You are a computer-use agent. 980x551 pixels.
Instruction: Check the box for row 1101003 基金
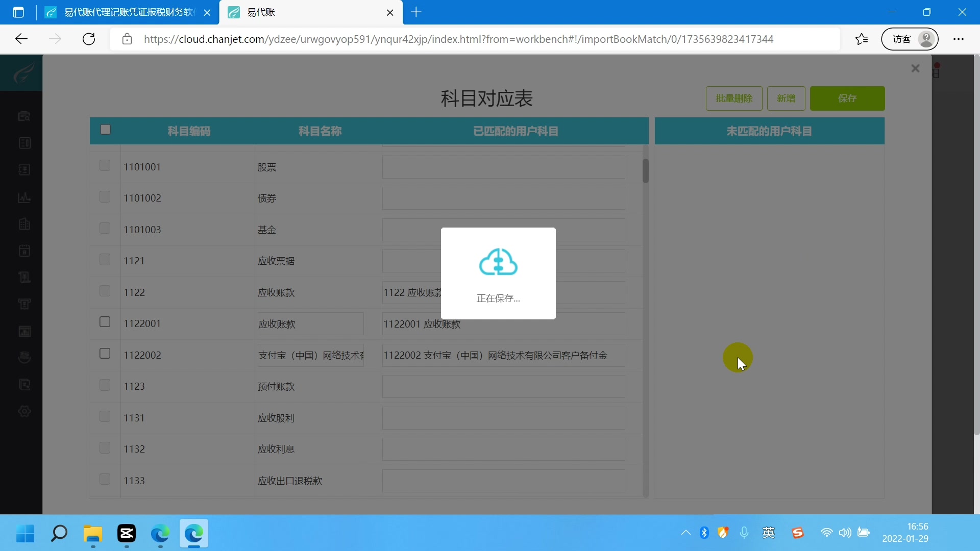click(x=105, y=228)
